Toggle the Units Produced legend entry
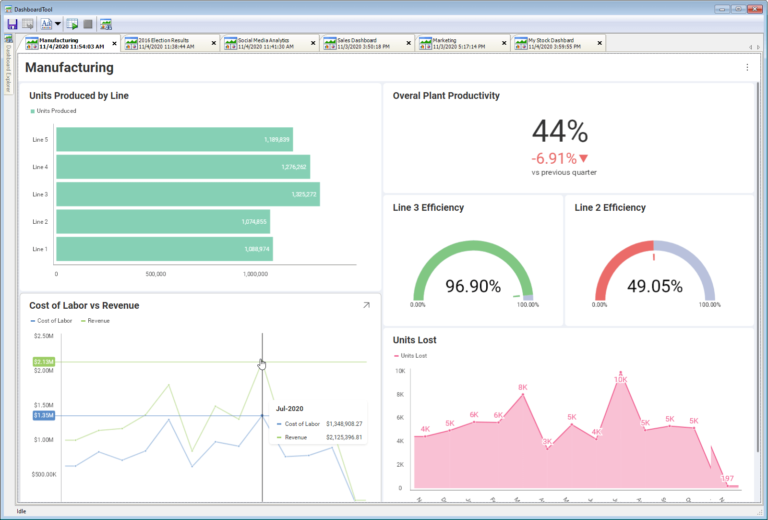This screenshot has width=768, height=520. [53, 111]
